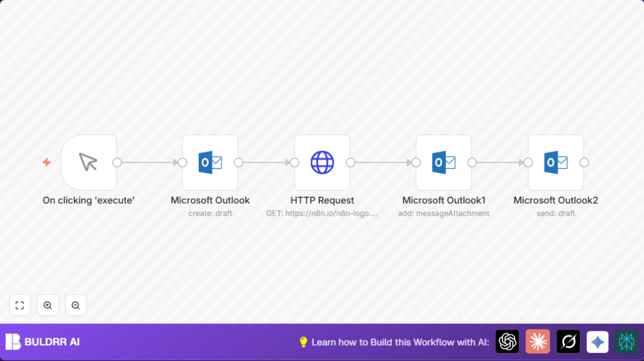This screenshot has width=644, height=361.
Task: Click input connector of Microsoft Outlook node
Action: coord(182,163)
